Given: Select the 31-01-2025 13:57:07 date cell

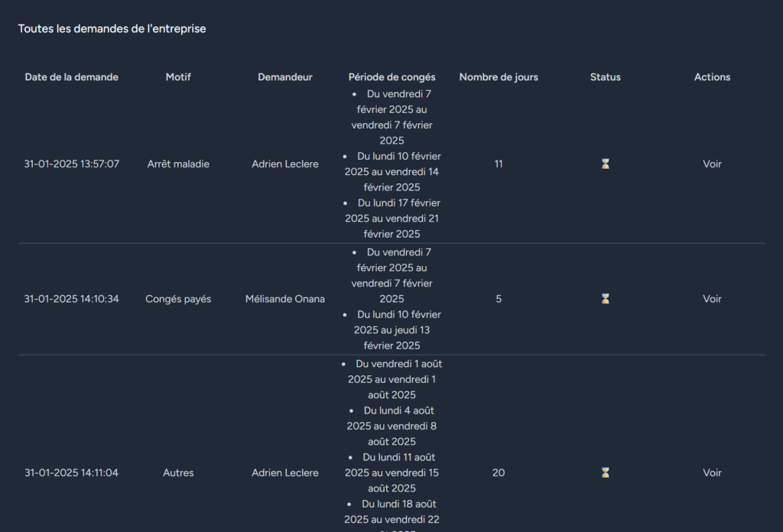Looking at the screenshot, I should coord(71,164).
